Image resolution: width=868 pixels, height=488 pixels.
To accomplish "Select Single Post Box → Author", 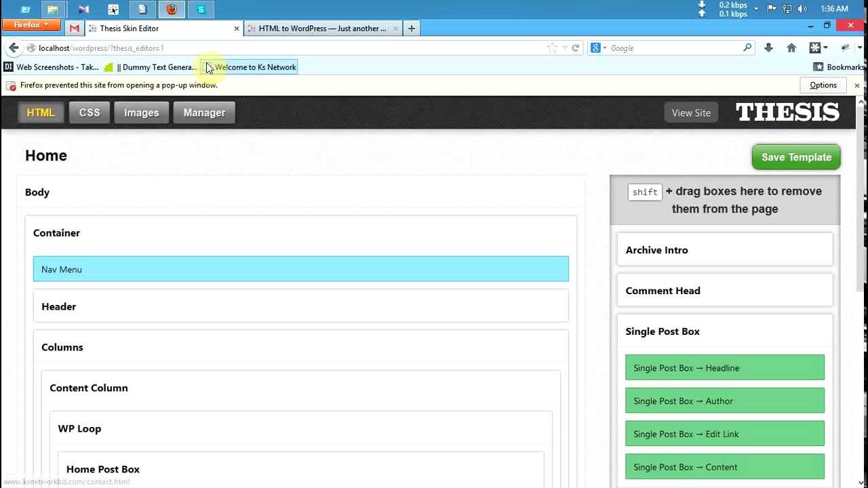I will coord(725,401).
